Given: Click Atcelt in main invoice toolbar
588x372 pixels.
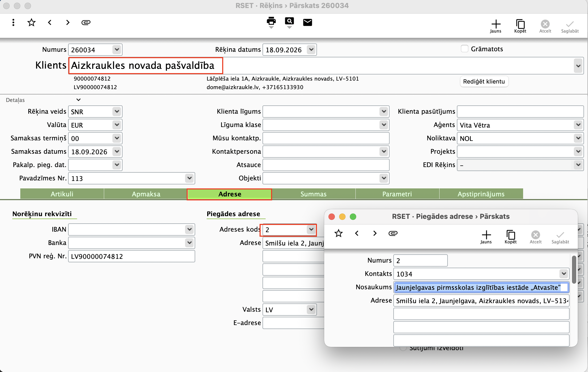Looking at the screenshot, I should pyautogui.click(x=545, y=26).
